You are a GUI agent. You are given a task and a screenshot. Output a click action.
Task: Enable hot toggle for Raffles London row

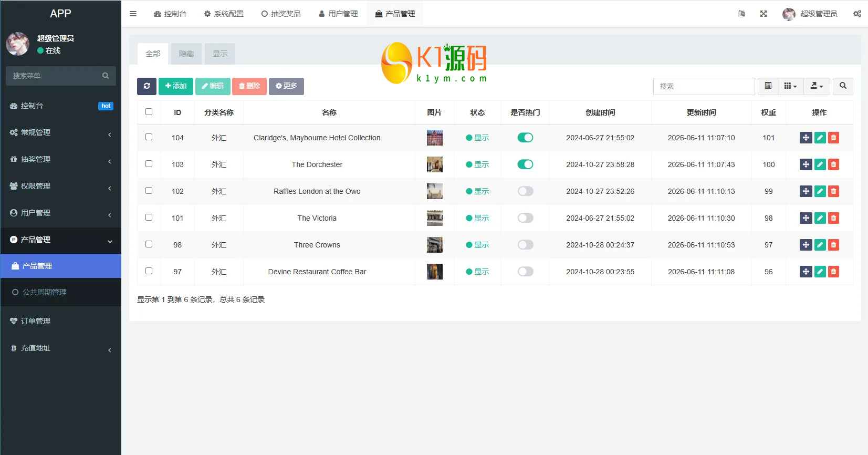pyautogui.click(x=526, y=191)
